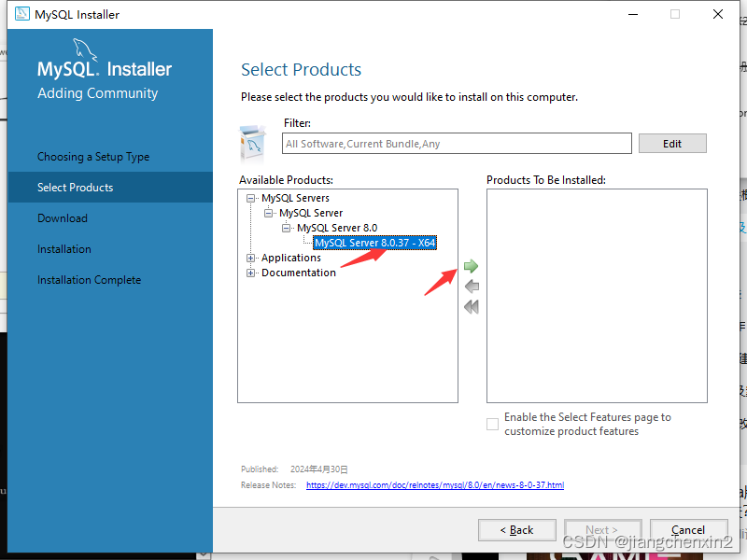The image size is (747, 560).
Task: Click the Products To Be Installed list
Action: [597, 296]
